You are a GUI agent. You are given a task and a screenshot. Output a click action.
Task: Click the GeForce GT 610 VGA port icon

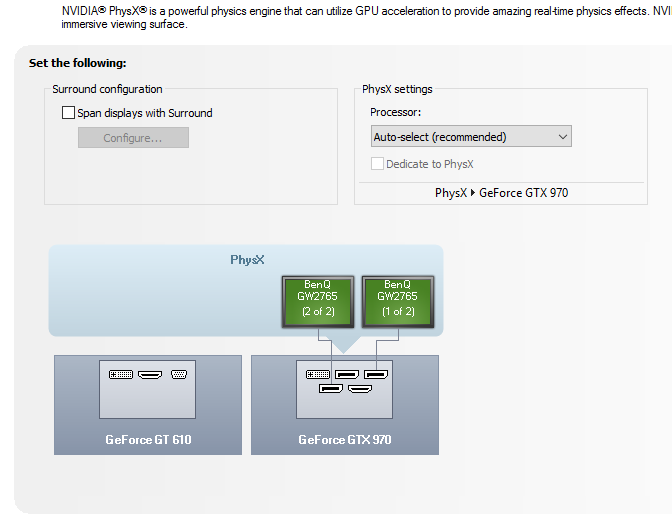tap(179, 374)
